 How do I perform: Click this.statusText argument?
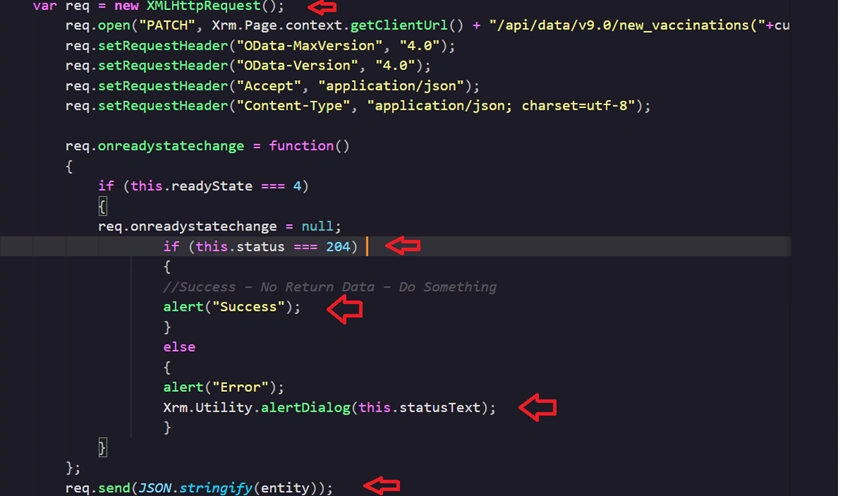point(419,408)
